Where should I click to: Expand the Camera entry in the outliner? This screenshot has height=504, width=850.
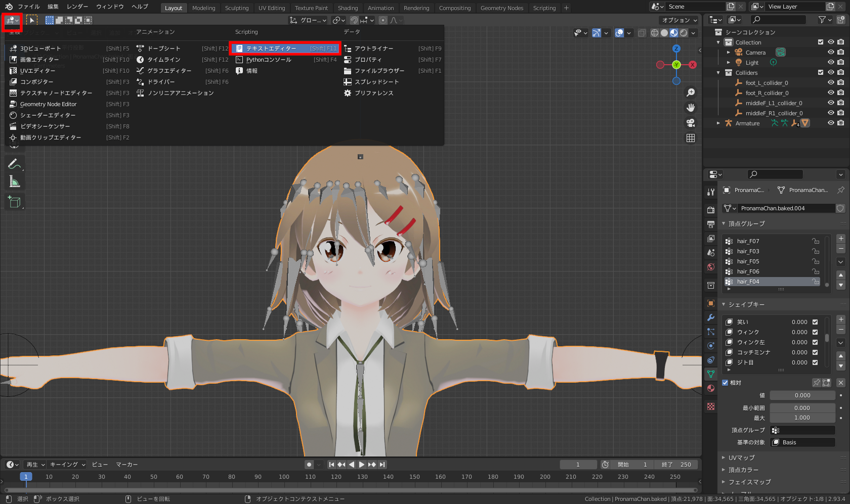pyautogui.click(x=729, y=52)
